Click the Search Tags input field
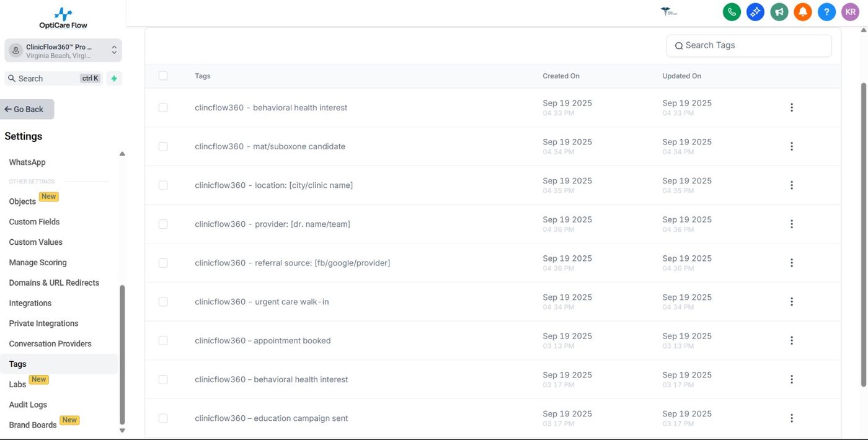Screen dimensions: 868x440 (x=749, y=45)
